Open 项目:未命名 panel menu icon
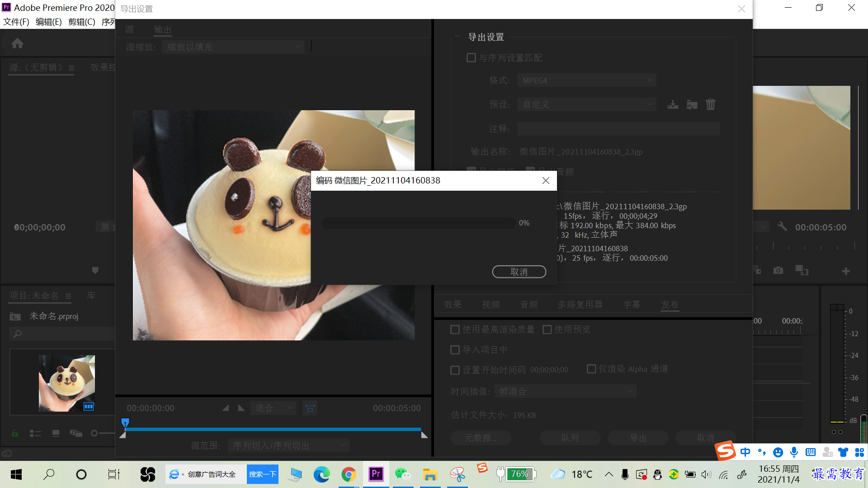The width and height of the screenshot is (868, 488). click(x=68, y=296)
